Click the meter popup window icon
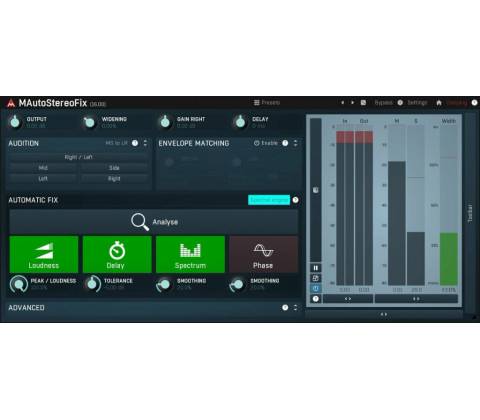Screen dimensions: 480x420 (316, 278)
